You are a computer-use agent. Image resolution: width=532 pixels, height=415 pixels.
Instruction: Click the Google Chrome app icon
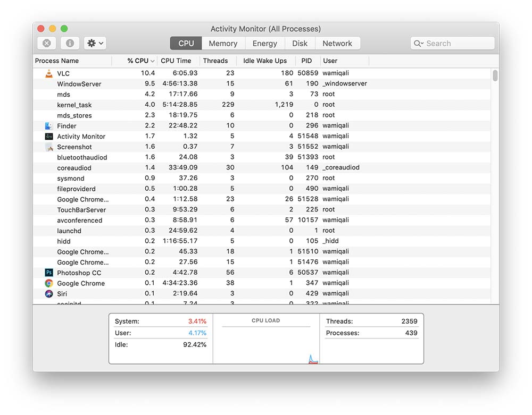(x=49, y=283)
